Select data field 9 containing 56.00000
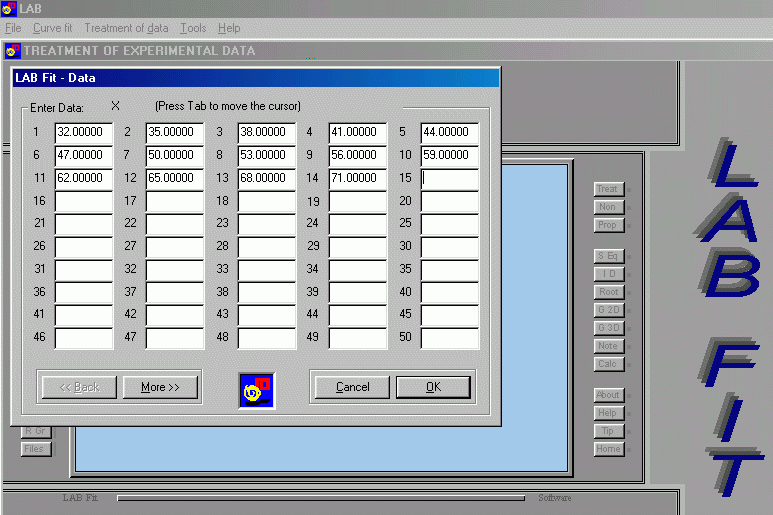 point(358,155)
